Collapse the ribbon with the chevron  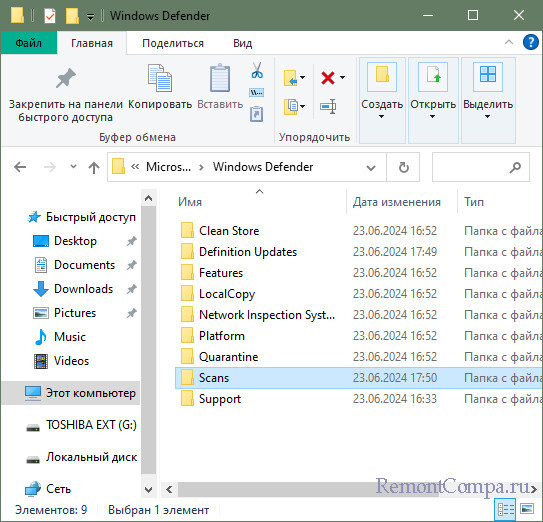pyautogui.click(x=509, y=43)
